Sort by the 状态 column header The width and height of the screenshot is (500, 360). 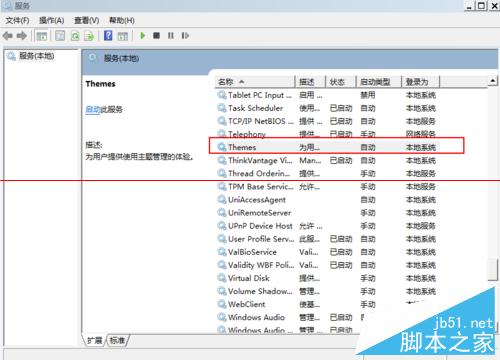point(341,82)
